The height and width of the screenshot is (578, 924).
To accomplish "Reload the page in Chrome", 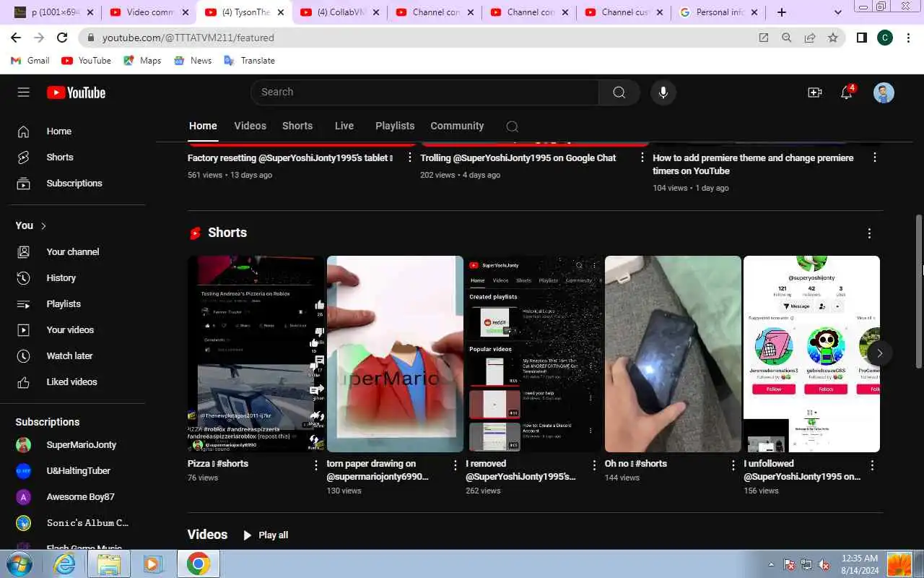I will pyautogui.click(x=62, y=38).
